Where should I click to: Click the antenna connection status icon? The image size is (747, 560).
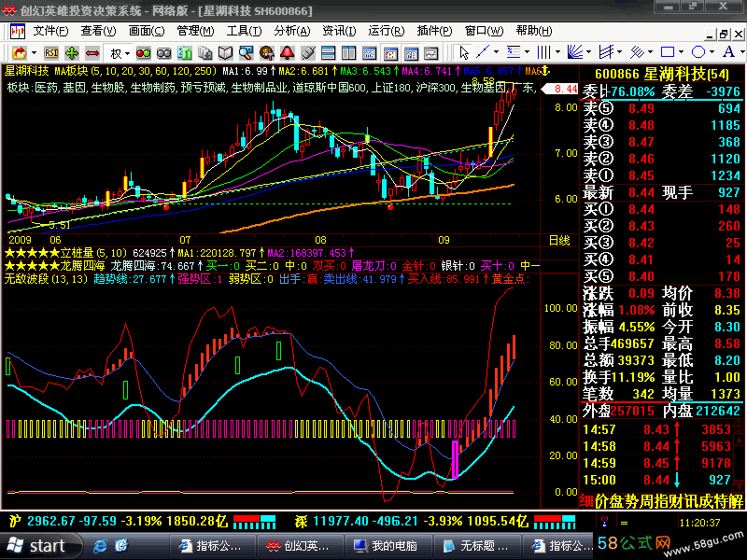604,523
